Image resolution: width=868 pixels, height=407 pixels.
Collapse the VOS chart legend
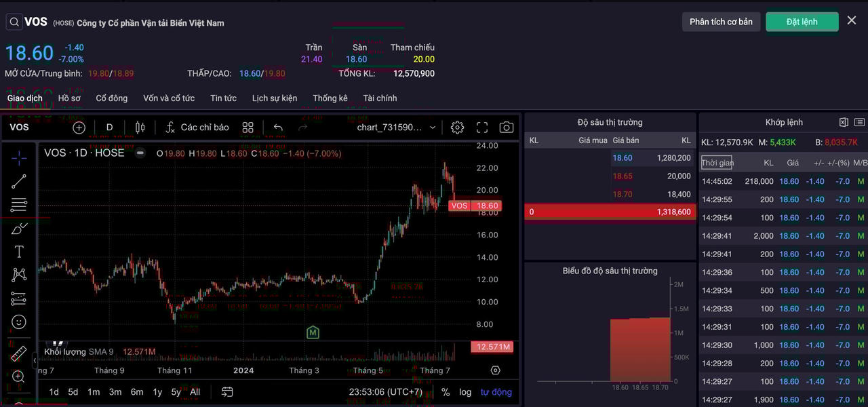[140, 153]
